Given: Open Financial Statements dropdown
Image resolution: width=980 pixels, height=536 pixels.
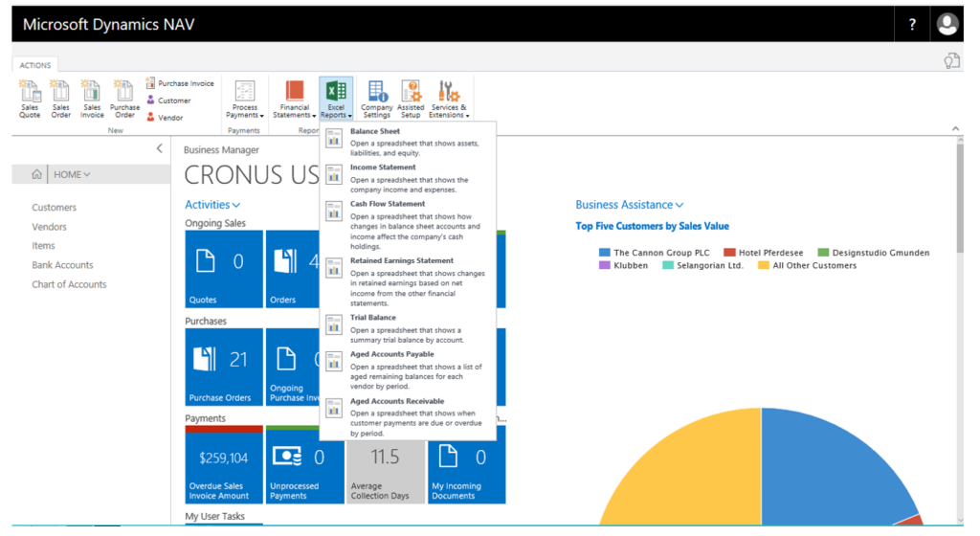Looking at the screenshot, I should click(x=294, y=99).
